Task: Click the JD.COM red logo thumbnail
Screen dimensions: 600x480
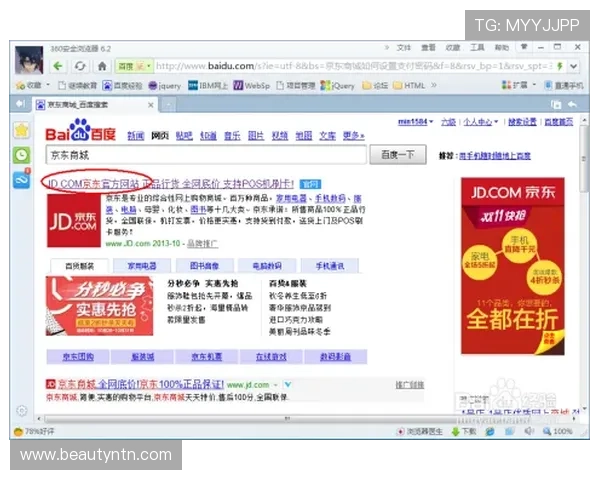Action: [73, 220]
